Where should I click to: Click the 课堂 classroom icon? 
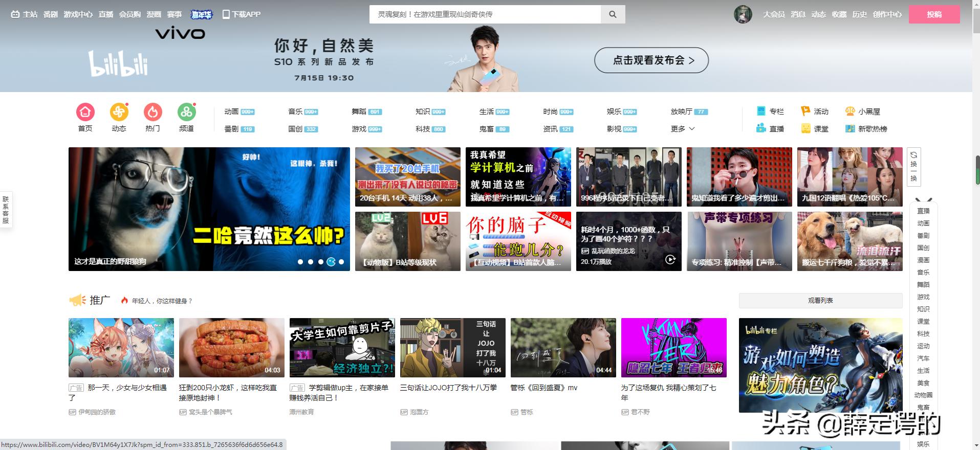pyautogui.click(x=805, y=128)
